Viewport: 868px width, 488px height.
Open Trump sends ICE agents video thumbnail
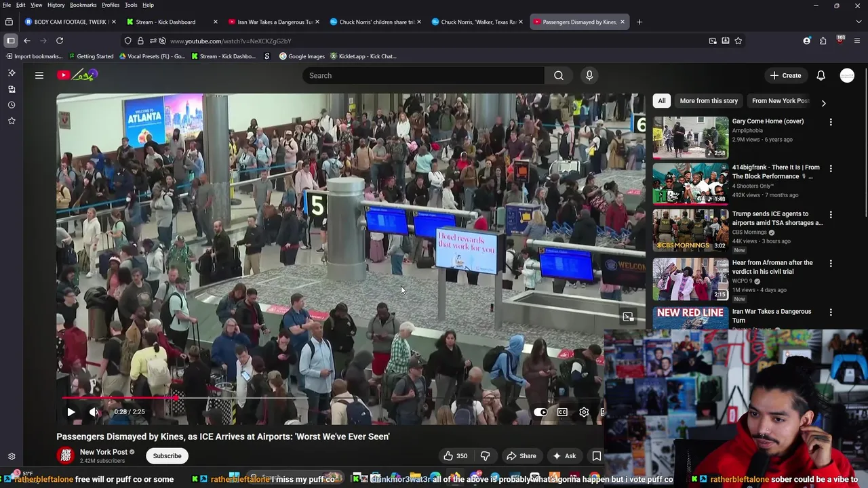690,230
